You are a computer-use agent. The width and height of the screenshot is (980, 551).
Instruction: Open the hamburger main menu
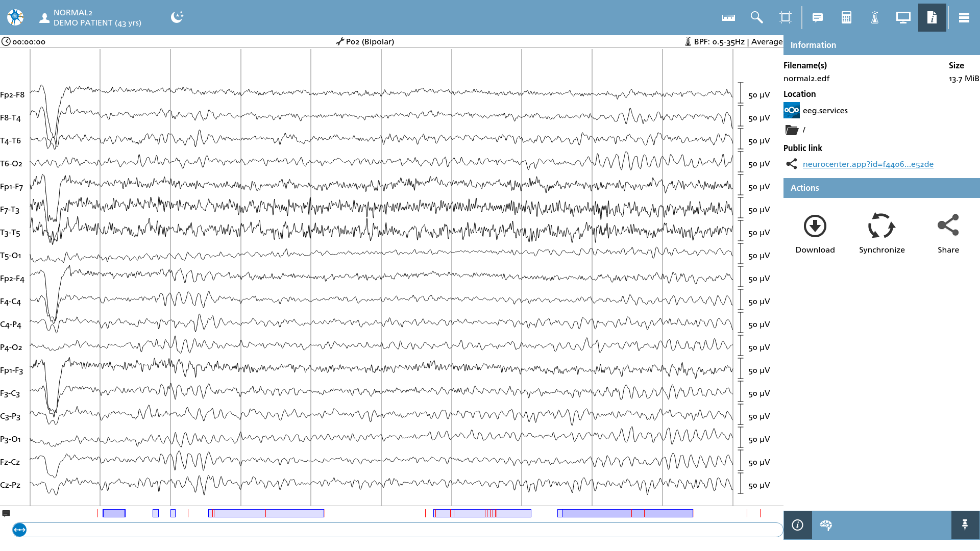click(x=964, y=18)
